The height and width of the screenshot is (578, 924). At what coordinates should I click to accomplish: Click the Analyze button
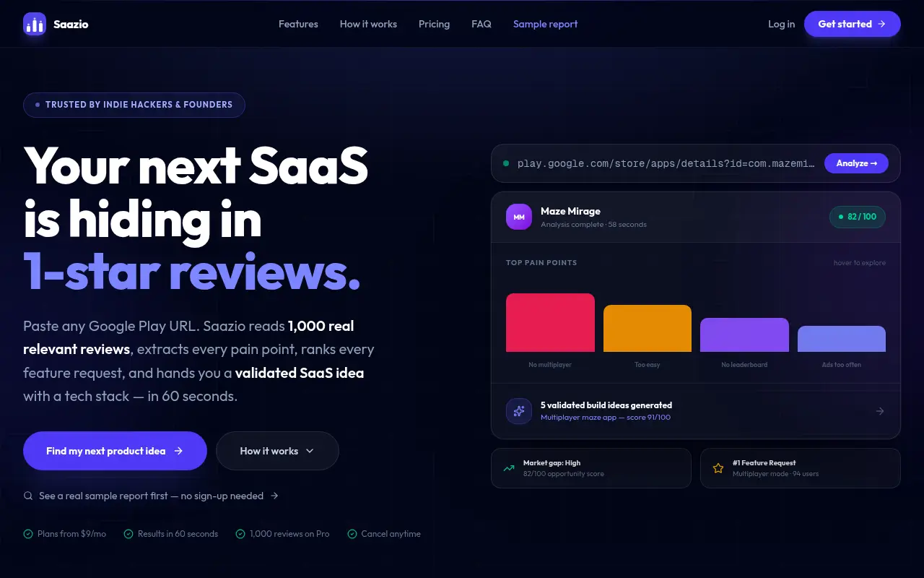[857, 163]
